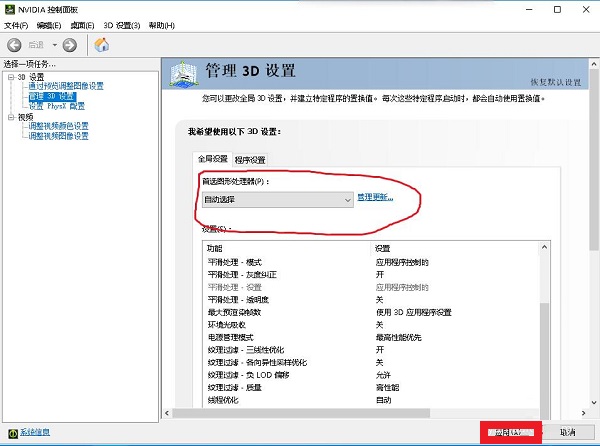Open the 编辑(E) menu

pos(49,25)
